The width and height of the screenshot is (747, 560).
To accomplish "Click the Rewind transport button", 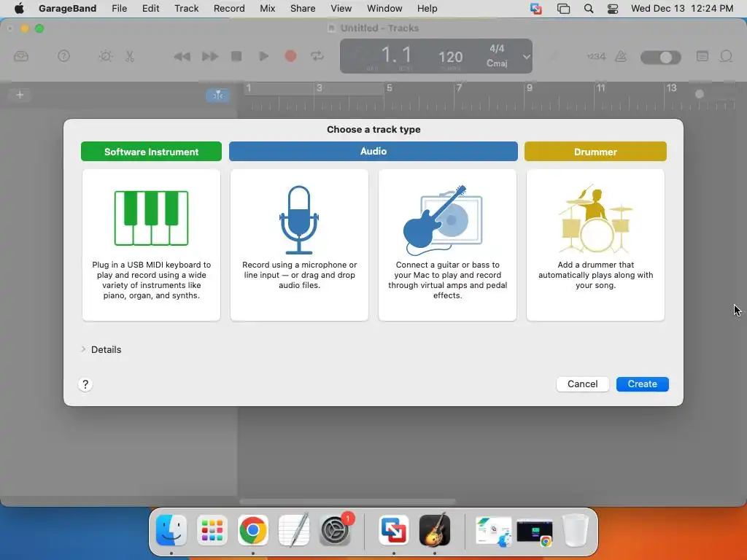I will [182, 57].
